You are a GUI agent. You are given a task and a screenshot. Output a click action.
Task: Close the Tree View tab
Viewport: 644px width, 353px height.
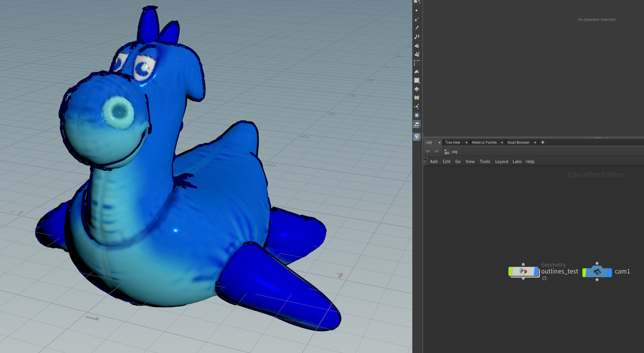tap(466, 142)
